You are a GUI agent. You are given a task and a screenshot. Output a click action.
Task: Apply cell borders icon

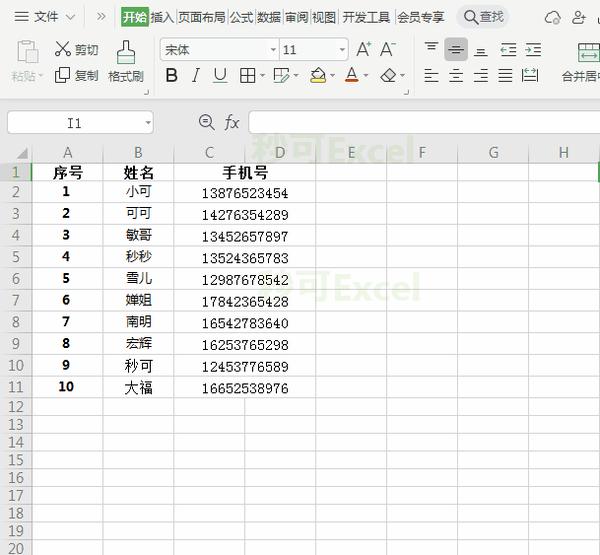tap(248, 75)
